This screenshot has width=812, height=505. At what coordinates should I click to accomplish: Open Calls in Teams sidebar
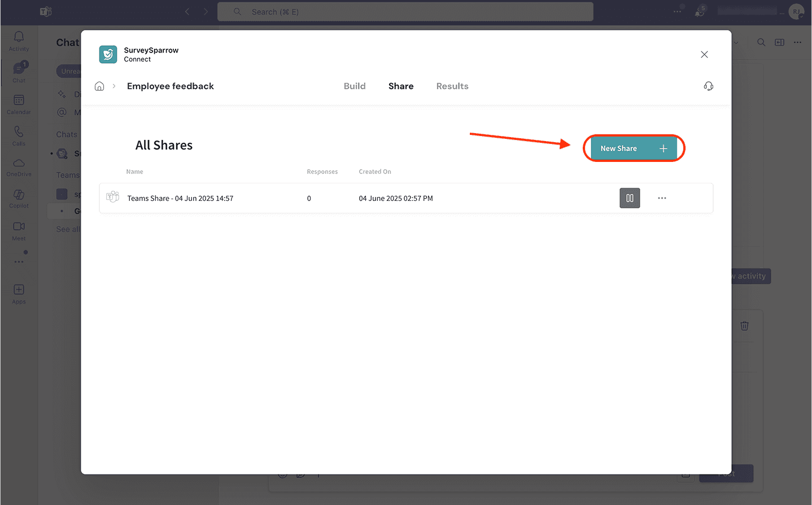point(19,135)
